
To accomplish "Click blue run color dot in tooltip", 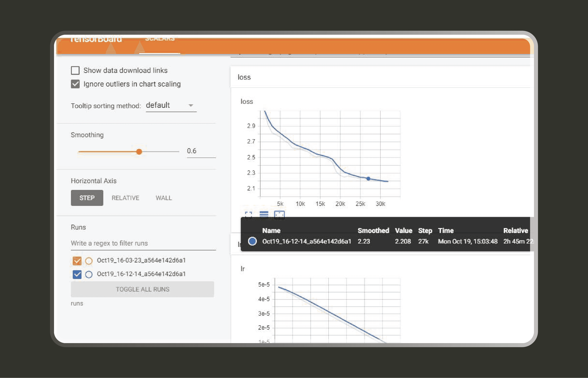I will (252, 241).
